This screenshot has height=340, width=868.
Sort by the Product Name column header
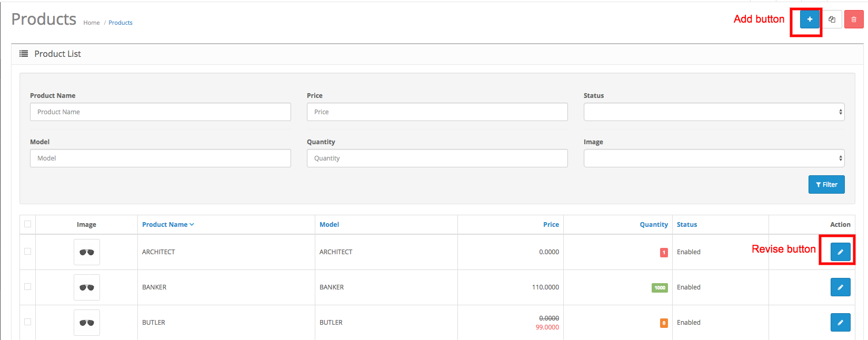point(165,225)
